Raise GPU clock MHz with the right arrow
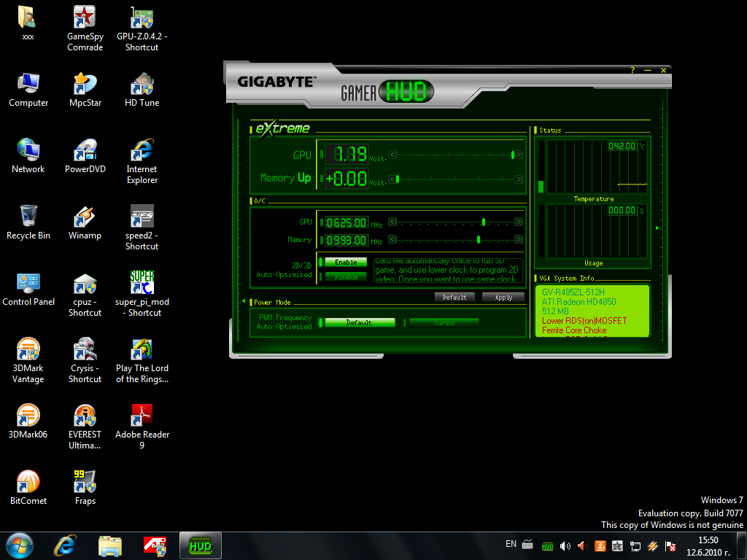The width and height of the screenshot is (747, 560). tap(519, 222)
